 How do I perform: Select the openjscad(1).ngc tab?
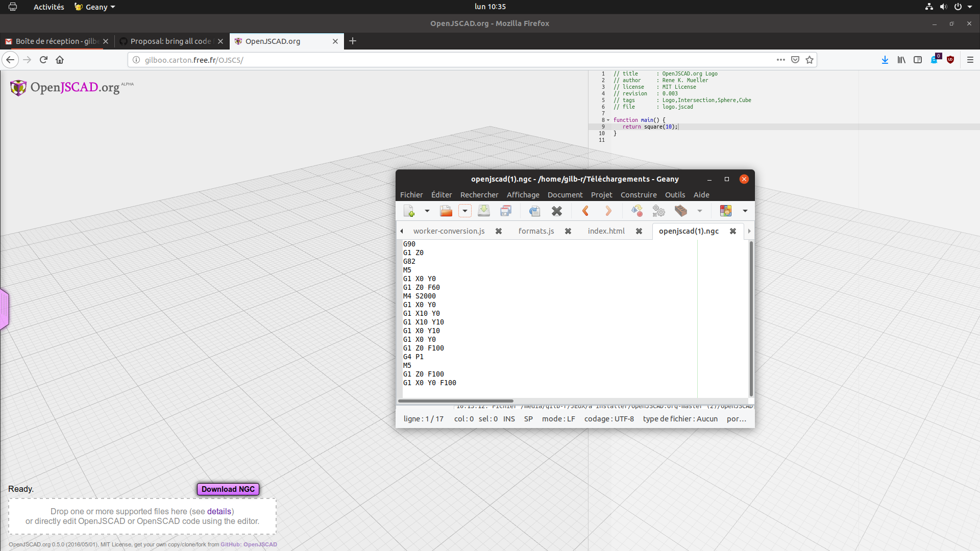click(x=689, y=231)
